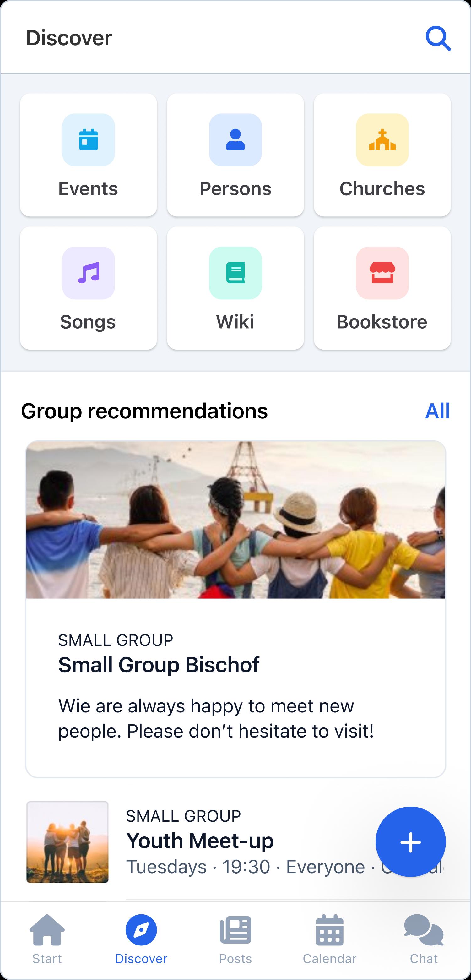Open the Churches icon tile

(x=382, y=155)
